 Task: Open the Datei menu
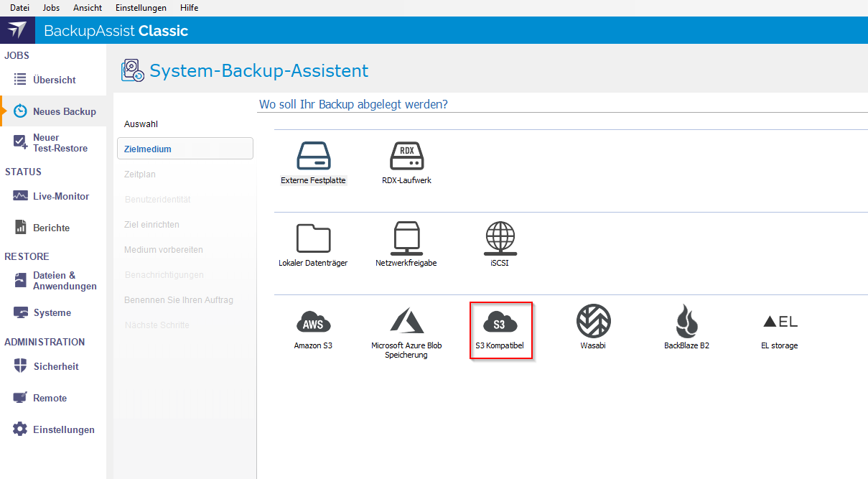(x=19, y=8)
